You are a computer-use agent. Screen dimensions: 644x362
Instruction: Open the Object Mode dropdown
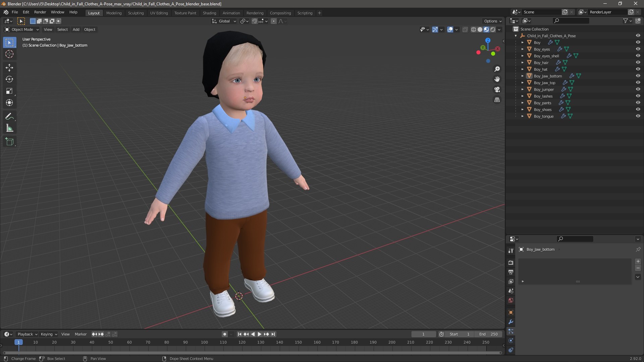[22, 29]
